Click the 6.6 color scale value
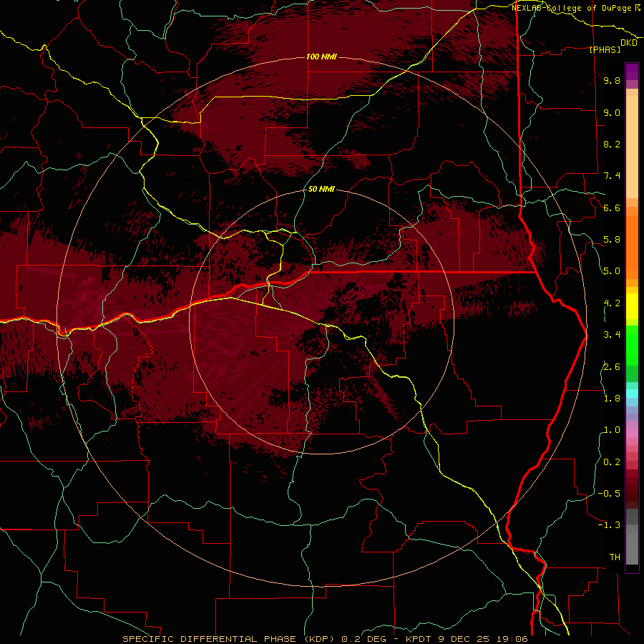Image resolution: width=644 pixels, height=644 pixels. pyautogui.click(x=612, y=208)
